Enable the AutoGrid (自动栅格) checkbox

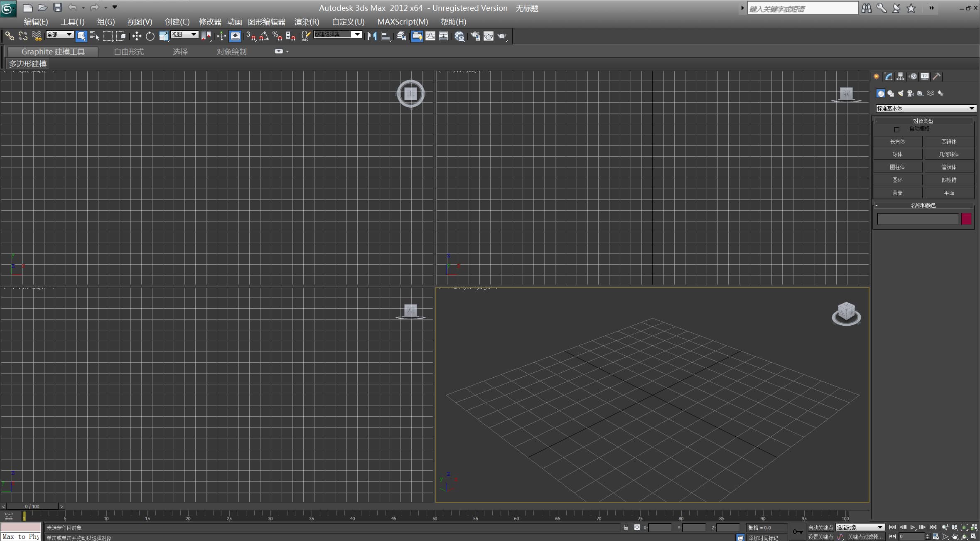pos(896,130)
